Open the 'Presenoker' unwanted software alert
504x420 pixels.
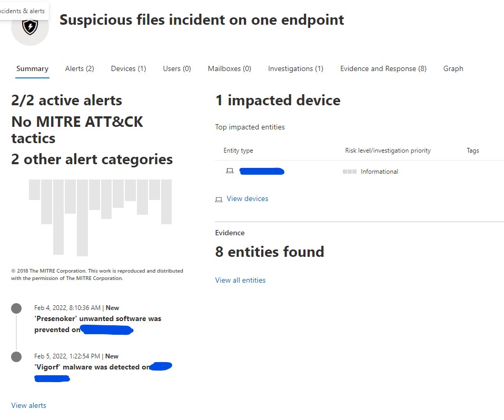[x=98, y=319]
